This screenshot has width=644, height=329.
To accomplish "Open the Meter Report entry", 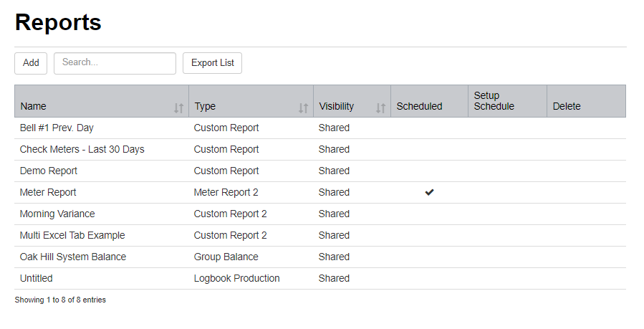I will pos(48,192).
